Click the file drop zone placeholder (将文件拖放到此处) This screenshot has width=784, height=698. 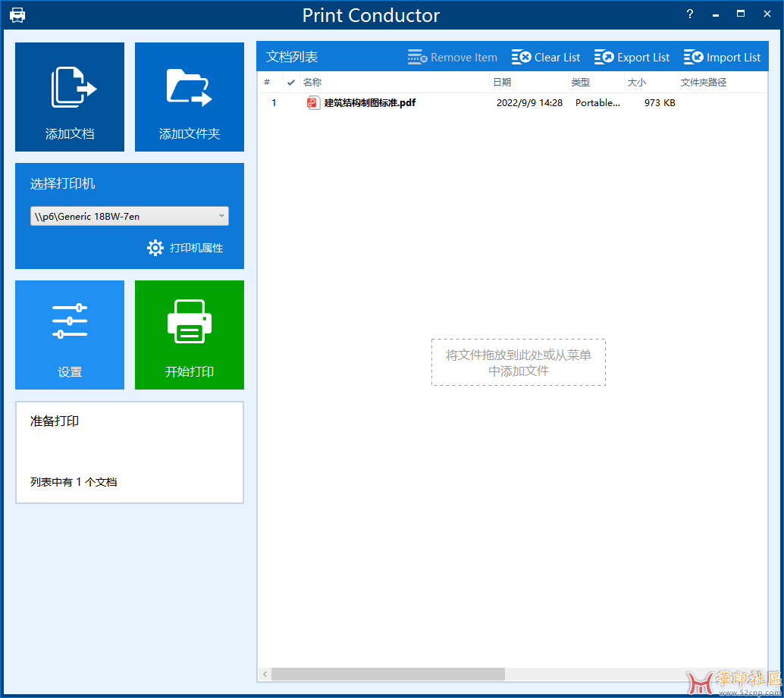519,362
